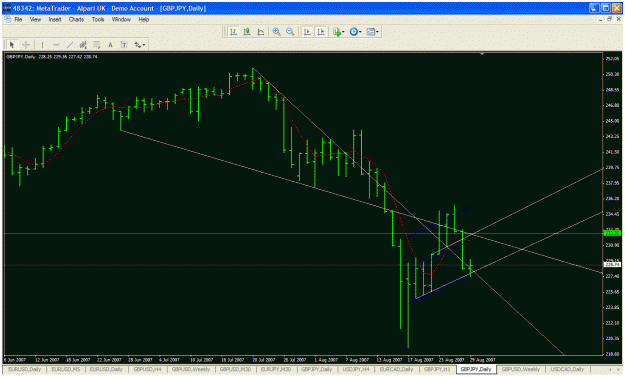This screenshot has width=625, height=377.
Task: Minimize the inner chart window
Action: [601, 19]
